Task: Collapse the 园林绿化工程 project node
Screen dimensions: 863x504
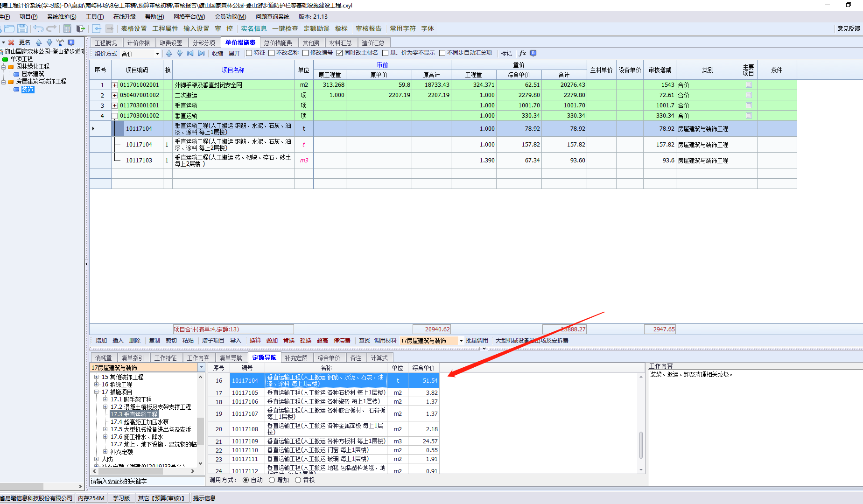Action: click(4, 67)
